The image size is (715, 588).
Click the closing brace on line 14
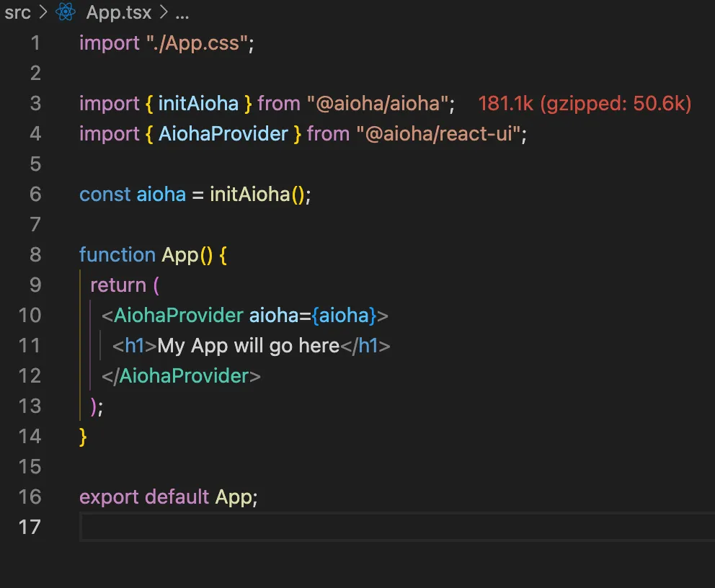(x=83, y=437)
